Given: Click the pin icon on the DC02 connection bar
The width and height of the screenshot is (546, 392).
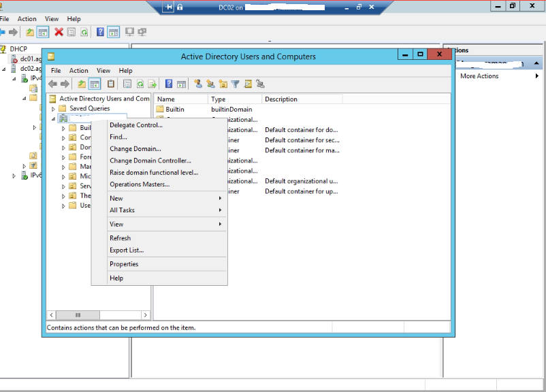Looking at the screenshot, I should pyautogui.click(x=168, y=7).
